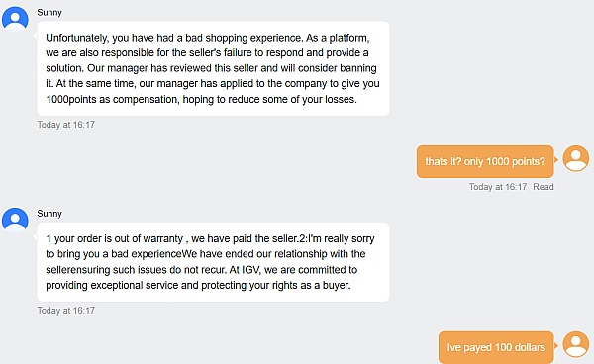Select the '1000points as compensation' message bubble
Screen dimensions: 594x364
pos(213,68)
